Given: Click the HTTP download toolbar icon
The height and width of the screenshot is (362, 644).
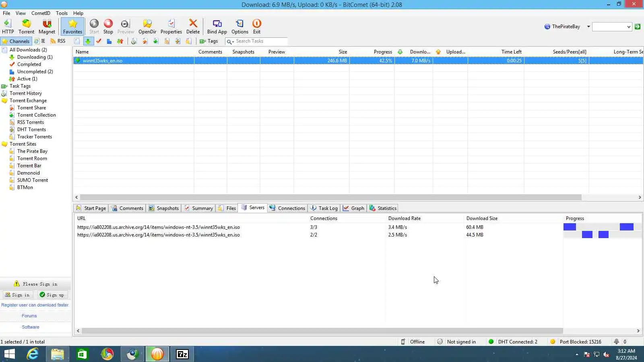Looking at the screenshot, I should click(8, 27).
